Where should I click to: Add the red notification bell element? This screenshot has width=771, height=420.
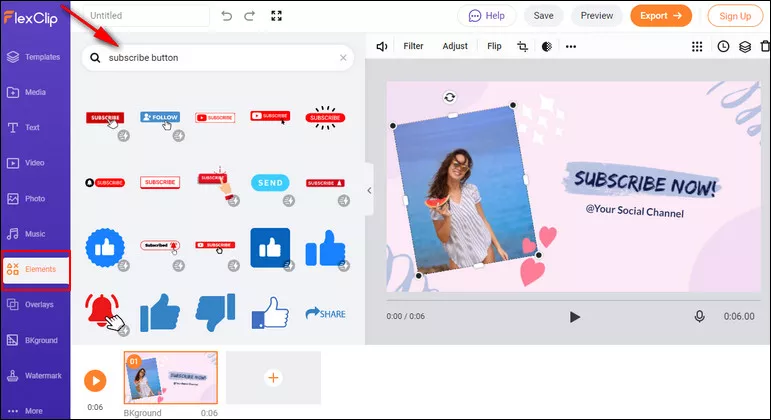tap(104, 312)
